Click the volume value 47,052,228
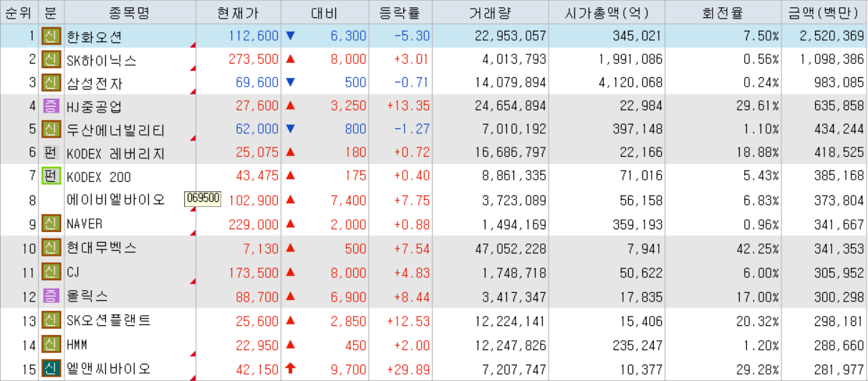Image resolution: width=868 pixels, height=381 pixels. point(511,248)
